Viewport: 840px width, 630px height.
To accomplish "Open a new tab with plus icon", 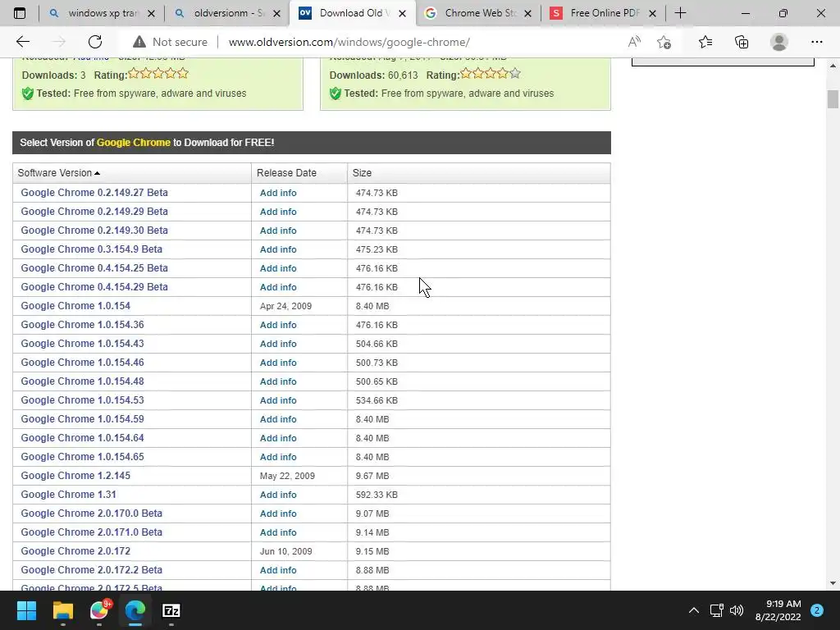I will point(680,13).
